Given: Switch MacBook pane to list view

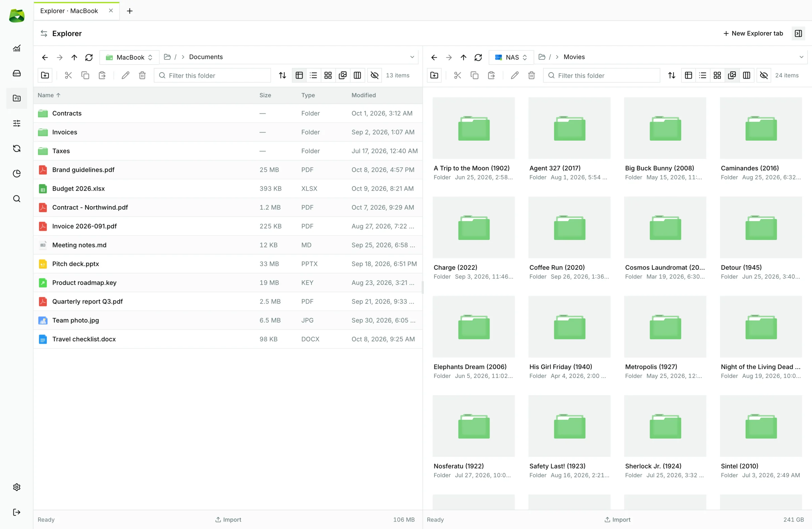Looking at the screenshot, I should click(x=314, y=75).
